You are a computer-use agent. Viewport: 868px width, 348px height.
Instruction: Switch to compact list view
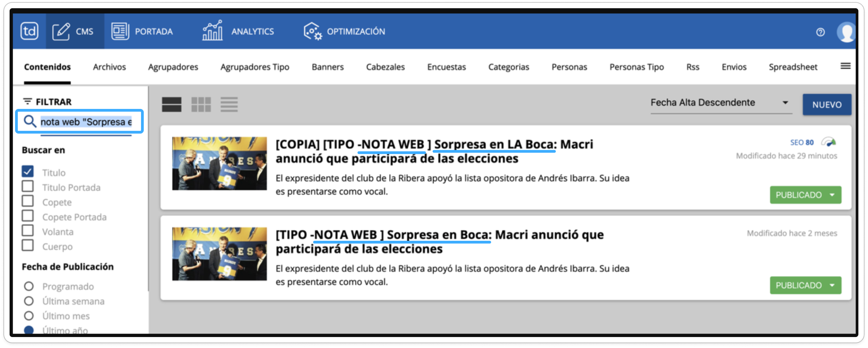[229, 104]
